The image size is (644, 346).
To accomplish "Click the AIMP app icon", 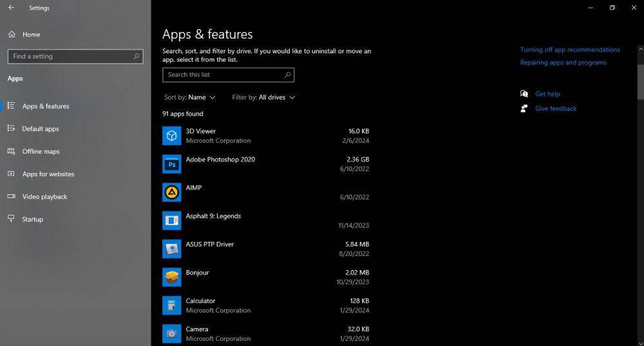I will coord(172,192).
